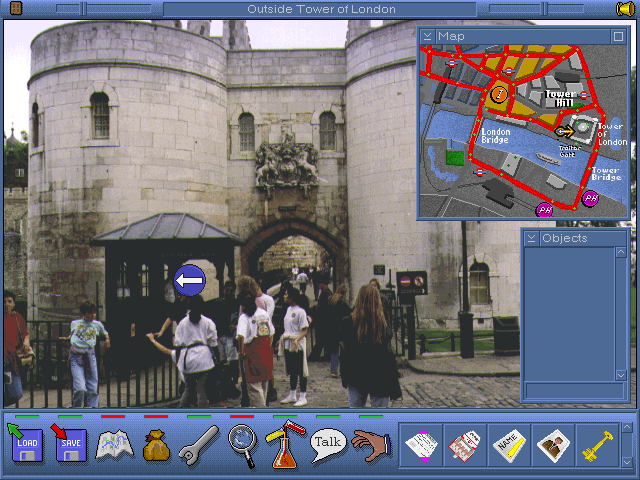Click the Map panel title text

(451, 36)
